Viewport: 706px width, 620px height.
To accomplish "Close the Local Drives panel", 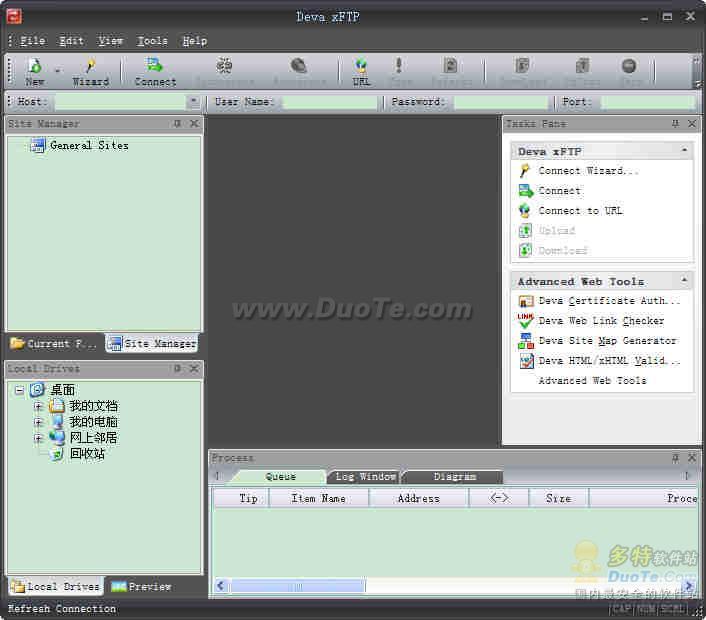I will tap(194, 368).
